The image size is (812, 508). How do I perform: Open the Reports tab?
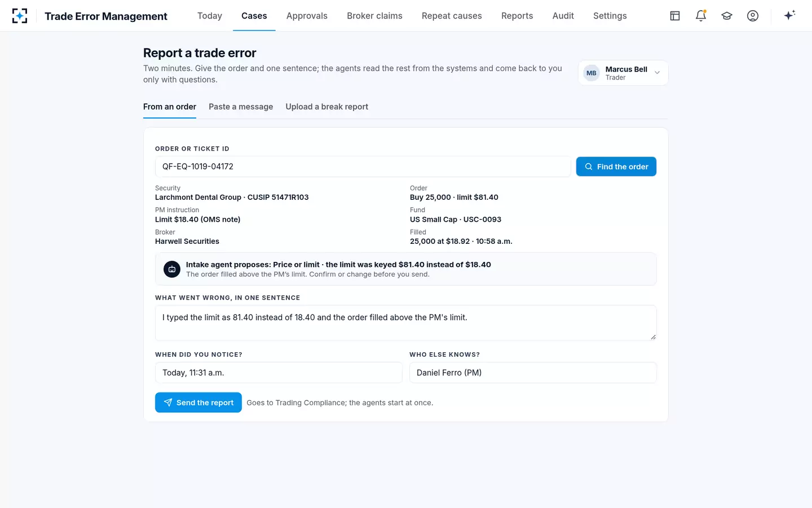click(517, 16)
